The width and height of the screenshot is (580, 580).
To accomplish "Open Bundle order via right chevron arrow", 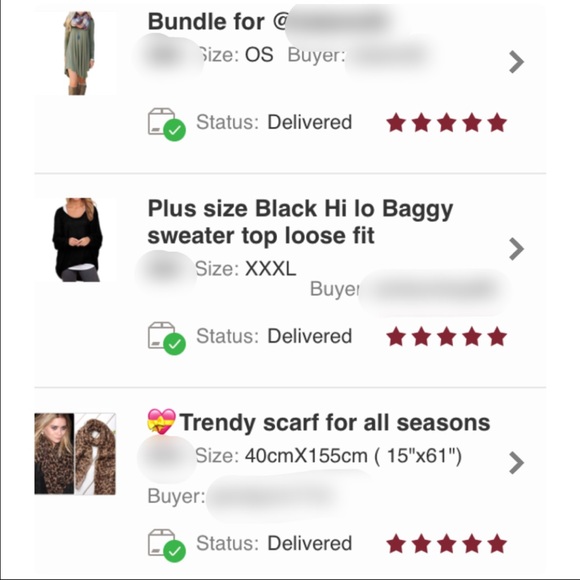I will (x=516, y=62).
